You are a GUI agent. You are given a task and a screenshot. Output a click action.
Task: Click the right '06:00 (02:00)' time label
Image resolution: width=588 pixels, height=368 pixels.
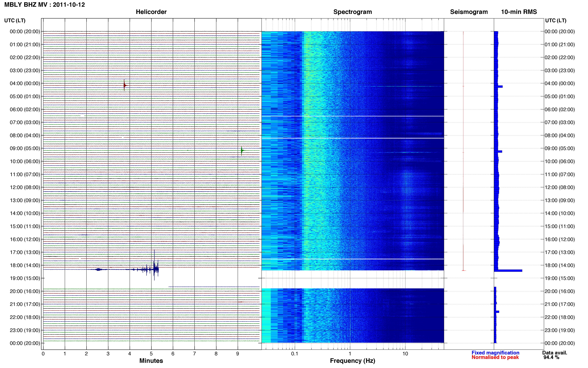pyautogui.click(x=560, y=109)
